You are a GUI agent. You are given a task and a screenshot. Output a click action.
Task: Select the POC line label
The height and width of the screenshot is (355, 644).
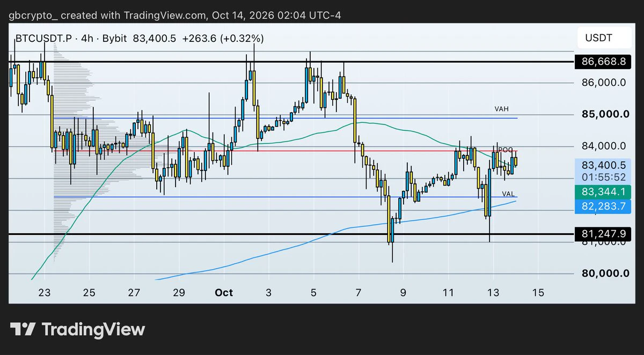505,150
